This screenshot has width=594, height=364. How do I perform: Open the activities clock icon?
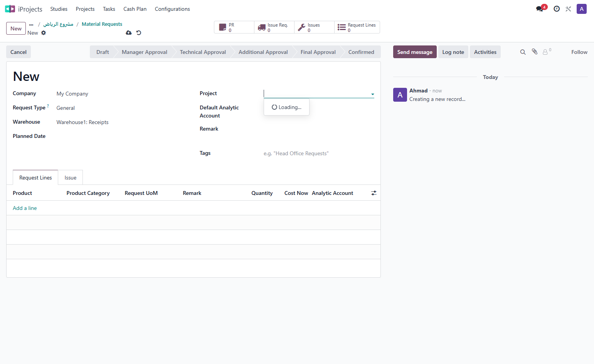pos(557,9)
